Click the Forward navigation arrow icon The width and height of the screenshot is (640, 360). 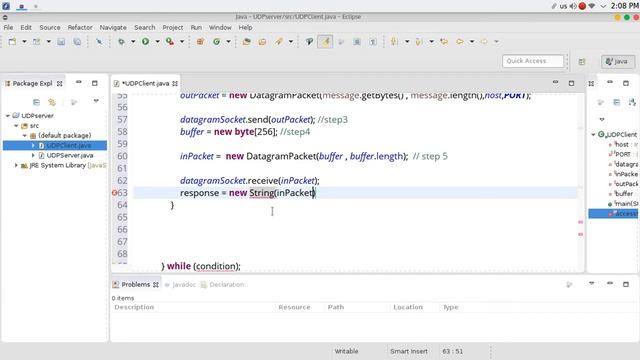click(x=484, y=42)
